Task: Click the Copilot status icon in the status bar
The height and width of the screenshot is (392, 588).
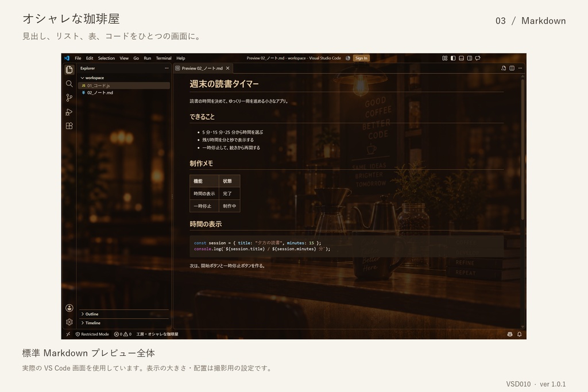Action: point(510,334)
